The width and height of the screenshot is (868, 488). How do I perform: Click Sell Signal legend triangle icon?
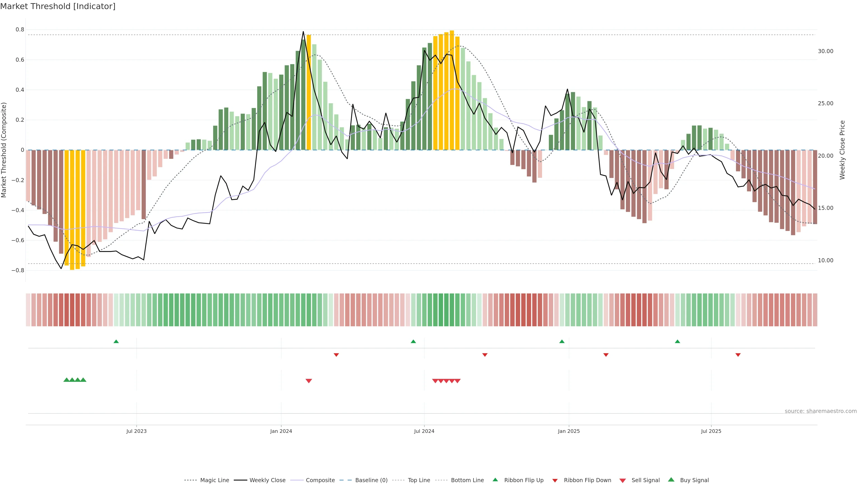click(x=623, y=481)
